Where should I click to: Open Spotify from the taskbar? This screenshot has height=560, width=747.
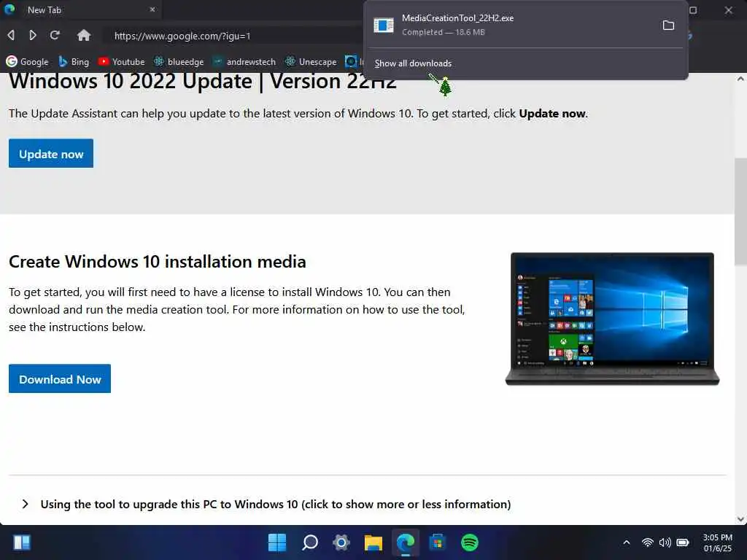(x=470, y=542)
